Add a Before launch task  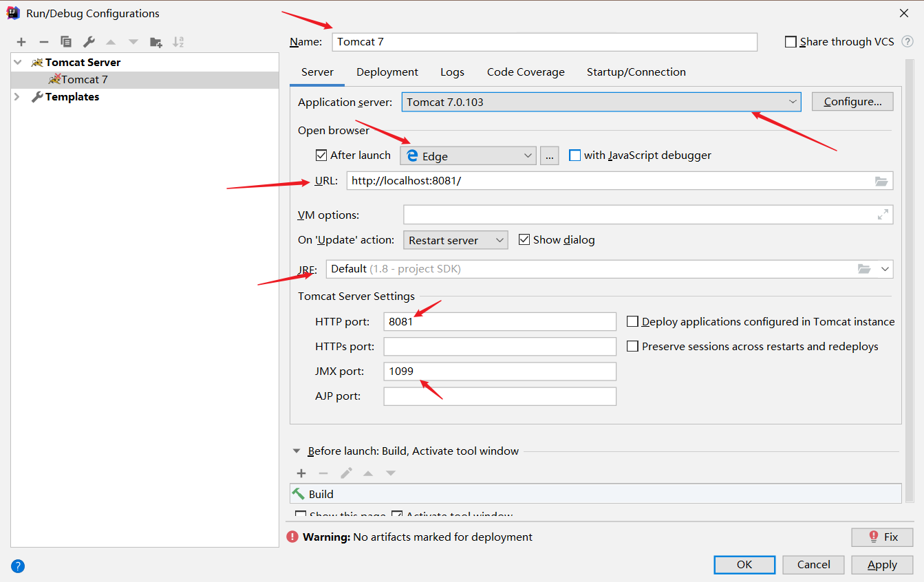point(301,473)
